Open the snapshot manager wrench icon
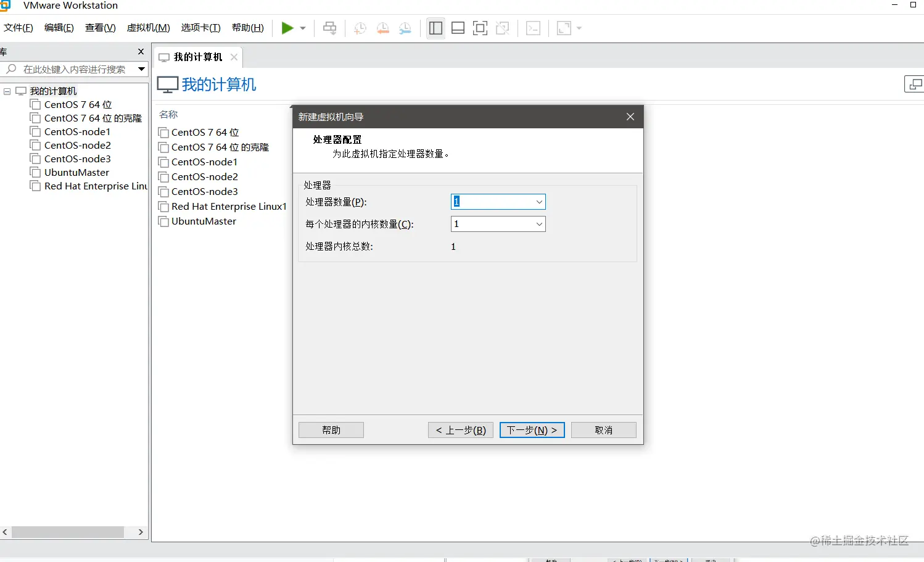 (x=405, y=28)
